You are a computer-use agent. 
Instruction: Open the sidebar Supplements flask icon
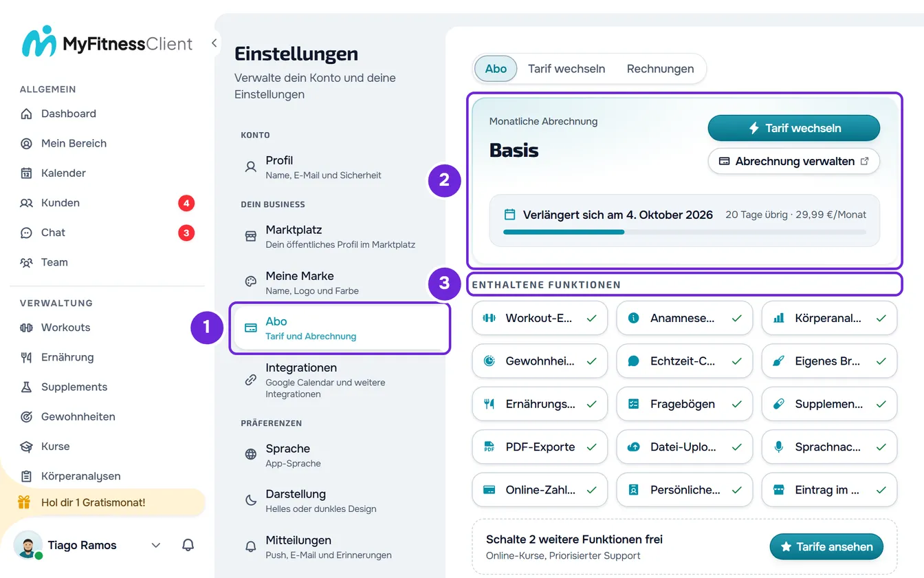[26, 387]
